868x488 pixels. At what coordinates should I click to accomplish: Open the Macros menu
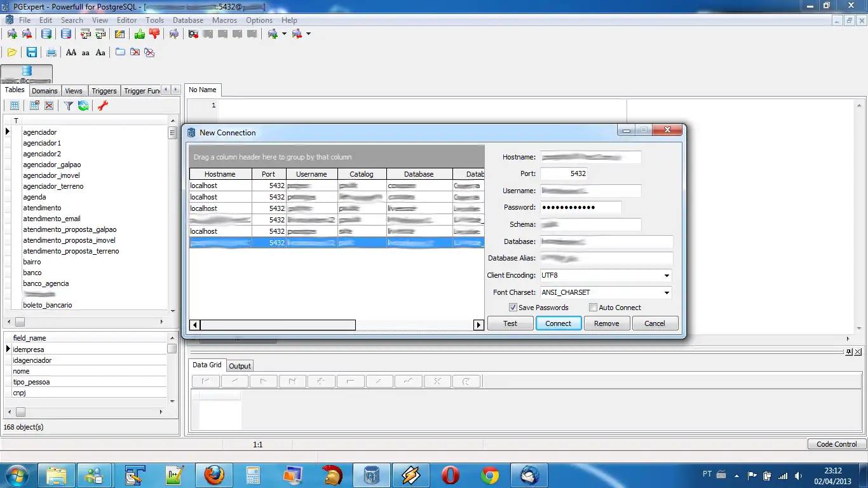tap(224, 20)
